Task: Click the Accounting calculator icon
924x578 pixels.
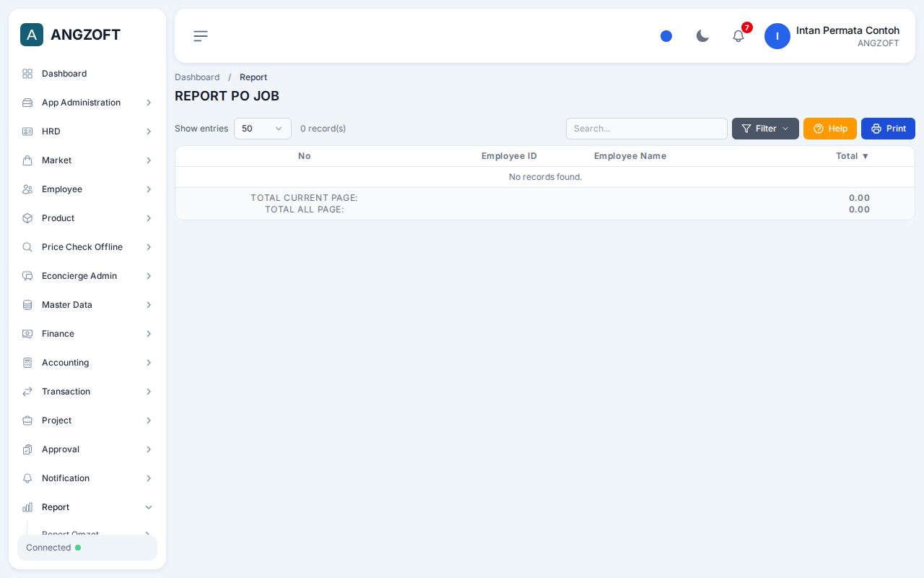Action: [27, 363]
